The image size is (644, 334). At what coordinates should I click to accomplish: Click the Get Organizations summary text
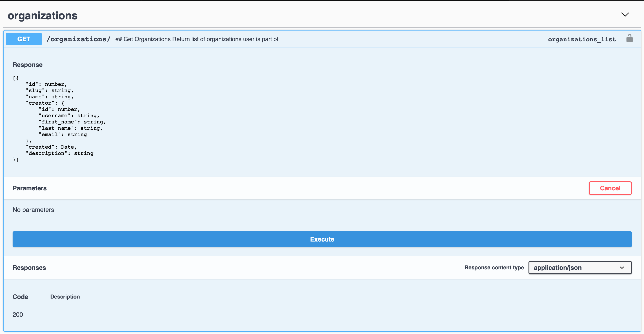(x=197, y=39)
